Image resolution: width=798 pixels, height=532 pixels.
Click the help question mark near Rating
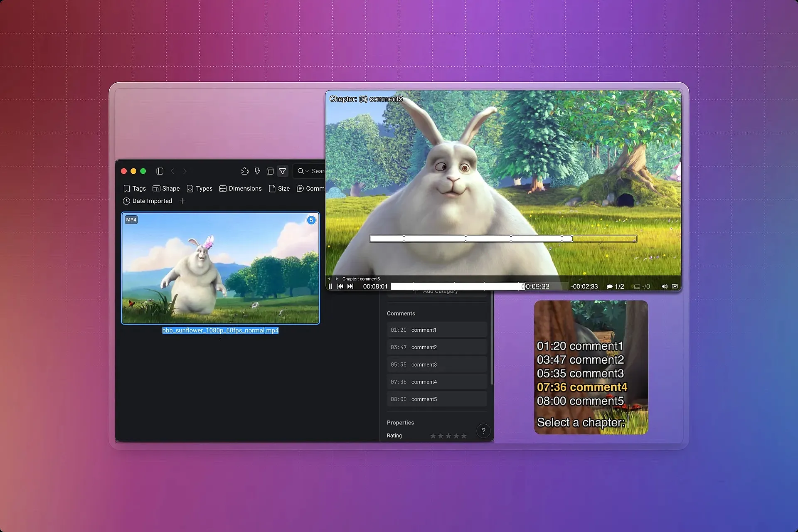(x=483, y=431)
